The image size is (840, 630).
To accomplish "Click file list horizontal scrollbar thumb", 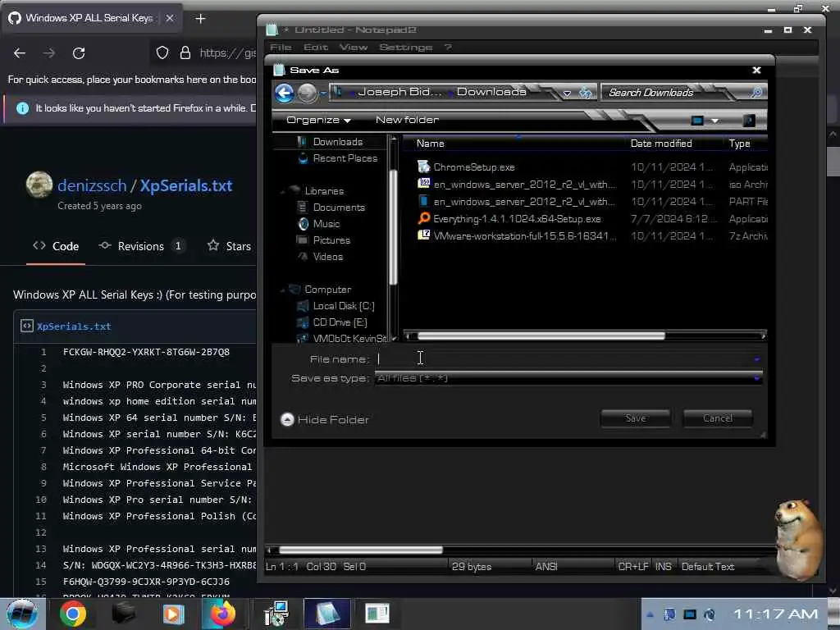I will point(541,336).
